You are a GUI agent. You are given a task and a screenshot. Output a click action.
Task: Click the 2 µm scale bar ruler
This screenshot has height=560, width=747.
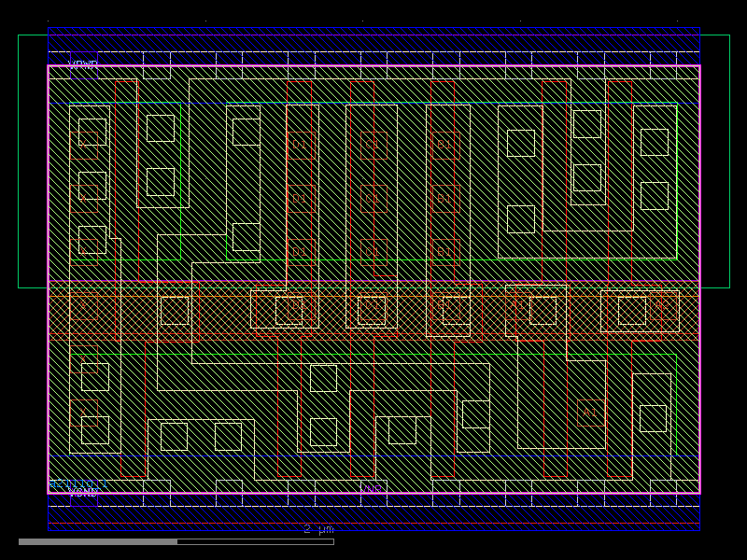click(317, 531)
